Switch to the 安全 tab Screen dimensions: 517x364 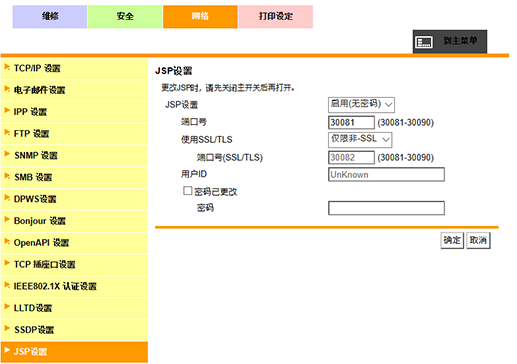pos(125,16)
